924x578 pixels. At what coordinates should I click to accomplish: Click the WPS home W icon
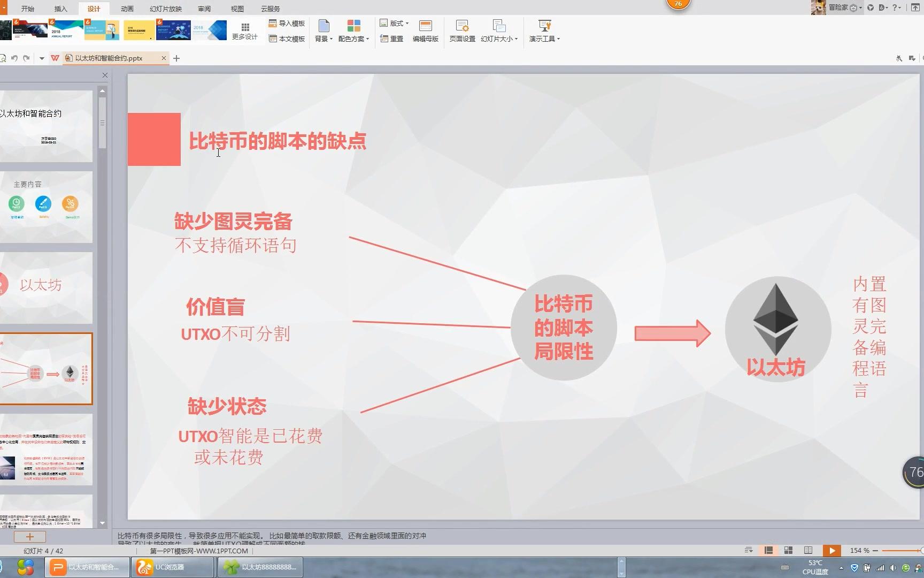[x=55, y=58]
